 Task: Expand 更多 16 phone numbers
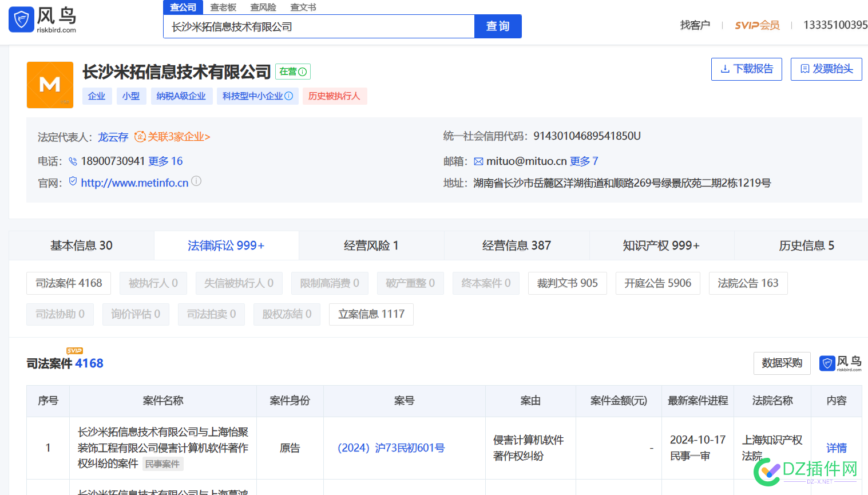coord(165,161)
